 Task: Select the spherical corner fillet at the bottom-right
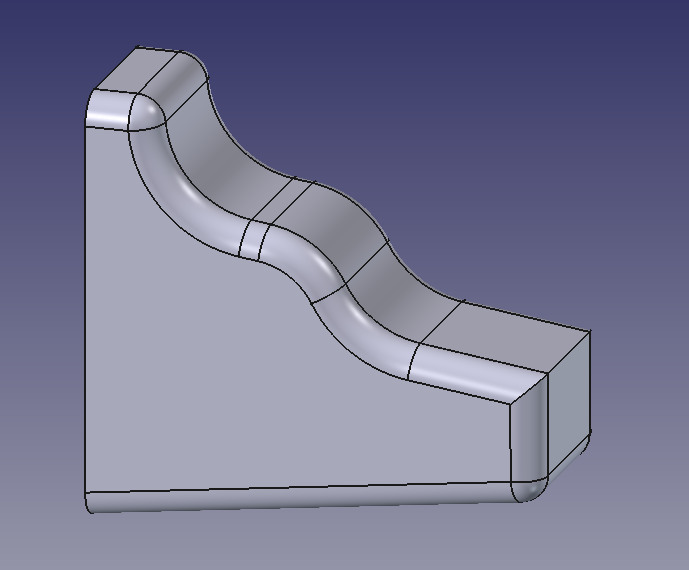click(x=529, y=490)
